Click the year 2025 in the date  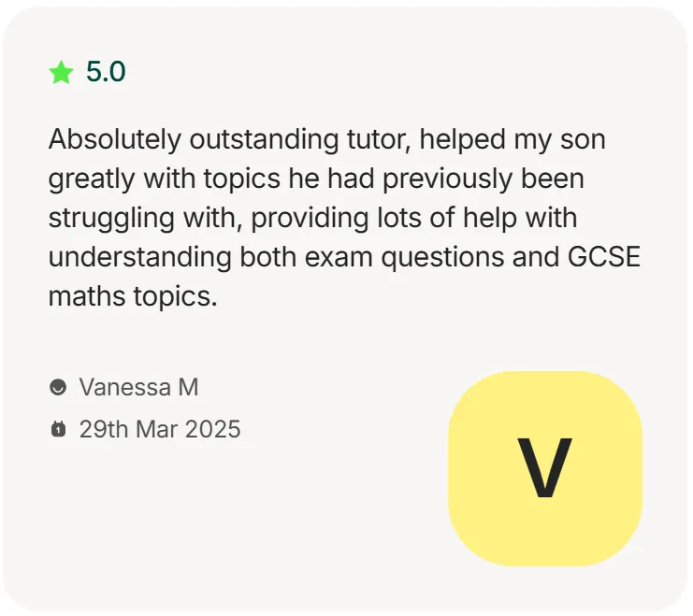click(213, 429)
